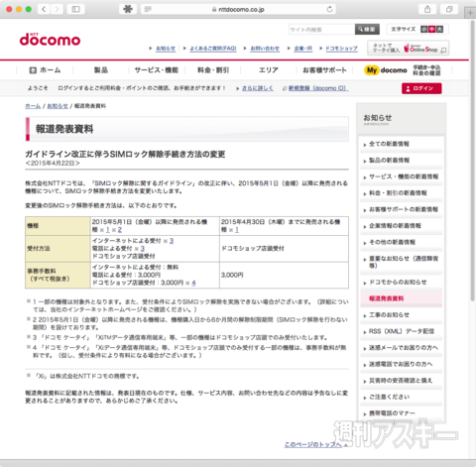Open footnote link ※4 after ドコモショップ店頭受付
The height and width of the screenshot is (467, 476).
pyautogui.click(x=193, y=283)
